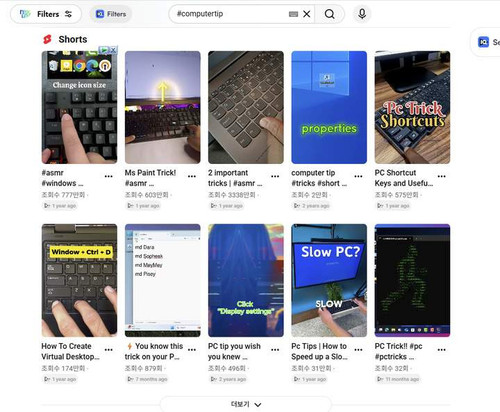Click the 'Shorts' section heading text
The image size is (500, 412).
coord(73,39)
